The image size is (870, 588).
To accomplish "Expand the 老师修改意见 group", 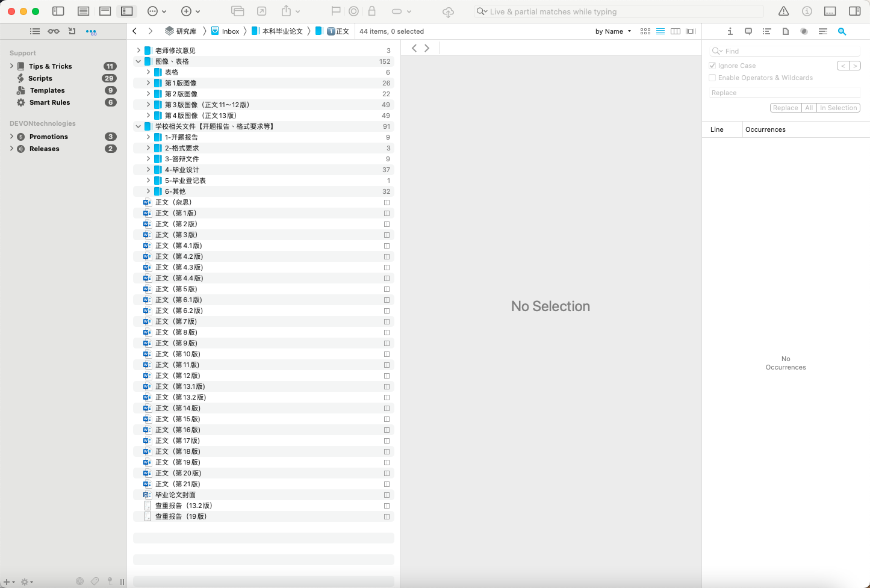I will click(x=138, y=51).
